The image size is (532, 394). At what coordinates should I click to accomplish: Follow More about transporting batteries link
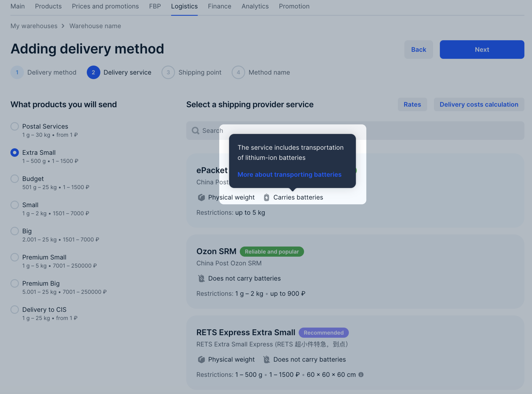(x=289, y=175)
